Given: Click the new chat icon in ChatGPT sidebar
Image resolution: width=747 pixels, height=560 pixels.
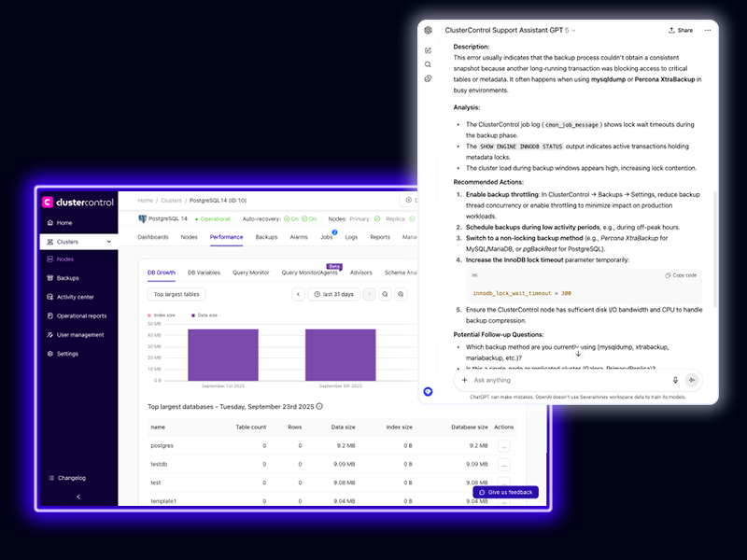Looking at the screenshot, I should [428, 49].
